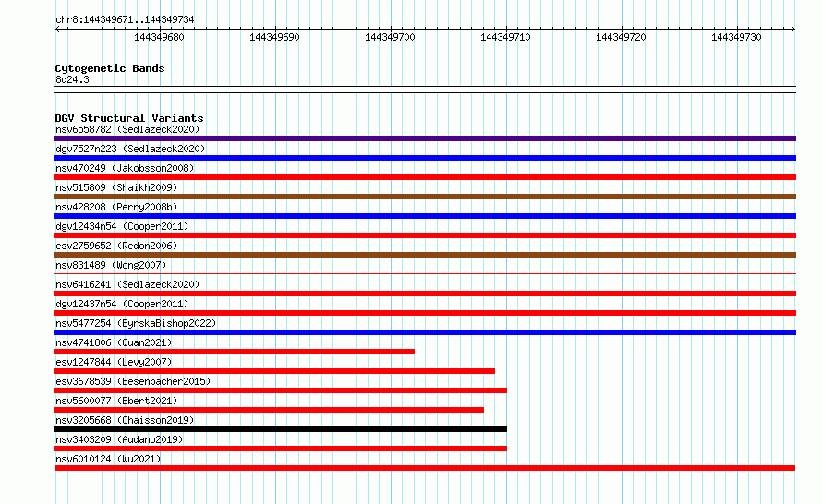Screen dimensions: 822x504
Task: Select the brown esv2759652 variant bar
Action: click(425, 255)
